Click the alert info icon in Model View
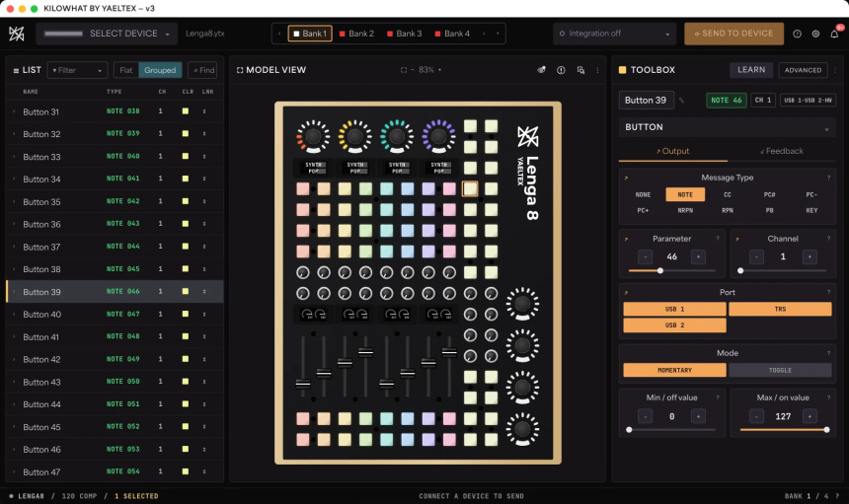849x504 pixels. coord(561,70)
